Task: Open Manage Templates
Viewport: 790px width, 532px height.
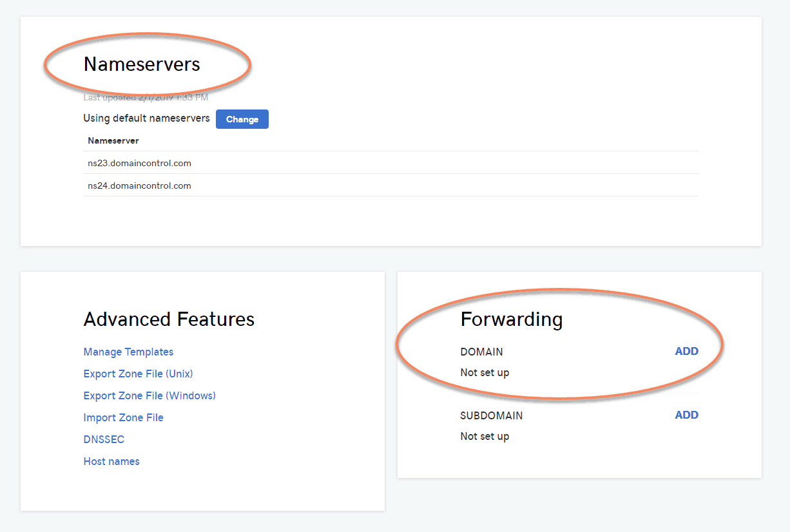Action: (128, 352)
